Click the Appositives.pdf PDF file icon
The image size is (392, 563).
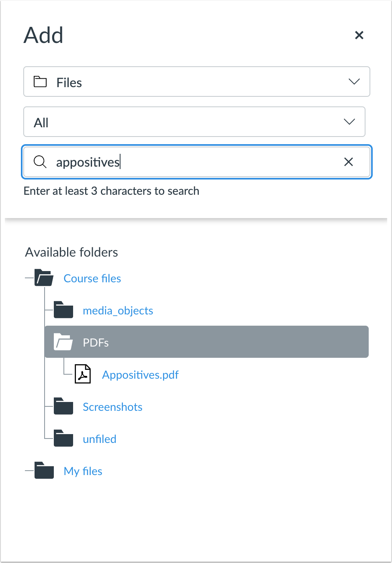(83, 374)
